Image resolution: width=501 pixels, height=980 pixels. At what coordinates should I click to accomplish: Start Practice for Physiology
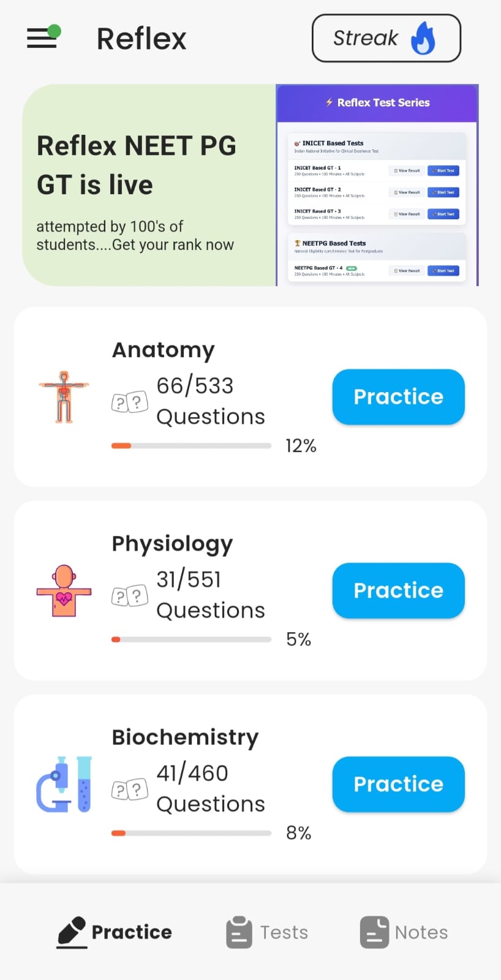tap(398, 590)
